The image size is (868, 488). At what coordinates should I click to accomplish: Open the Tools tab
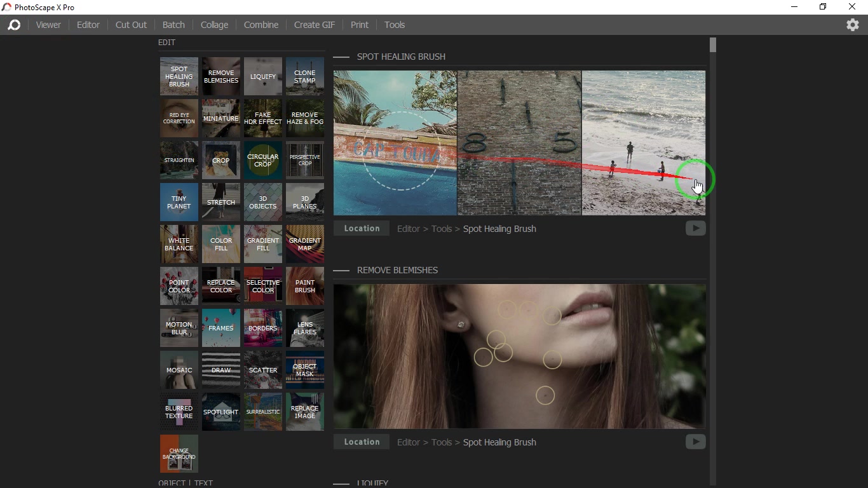395,25
